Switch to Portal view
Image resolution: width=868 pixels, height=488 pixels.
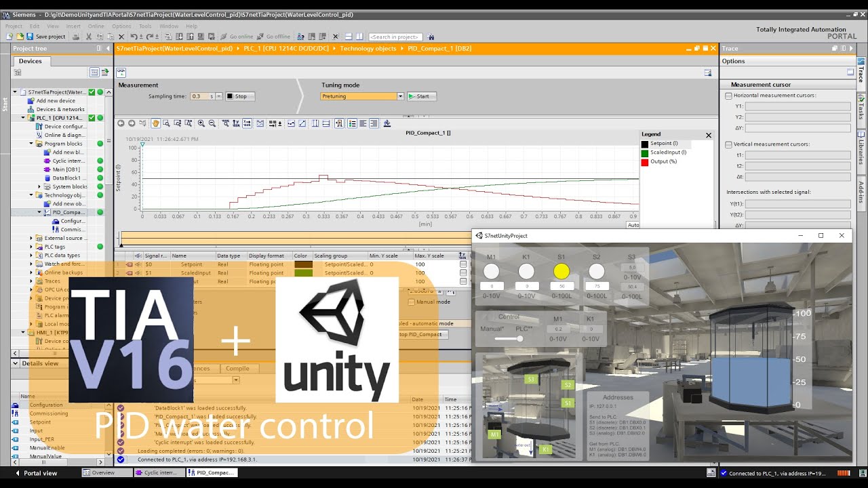pyautogui.click(x=36, y=473)
